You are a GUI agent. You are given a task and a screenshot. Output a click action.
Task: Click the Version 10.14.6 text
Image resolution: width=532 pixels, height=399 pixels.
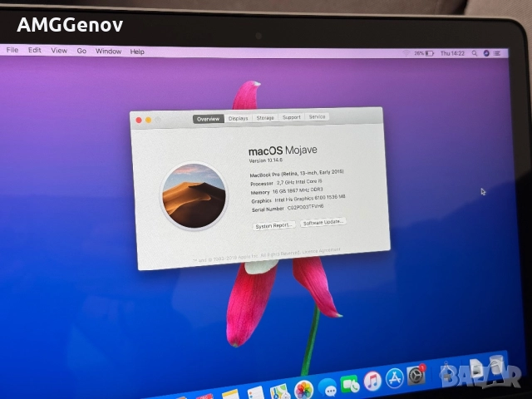pos(266,160)
